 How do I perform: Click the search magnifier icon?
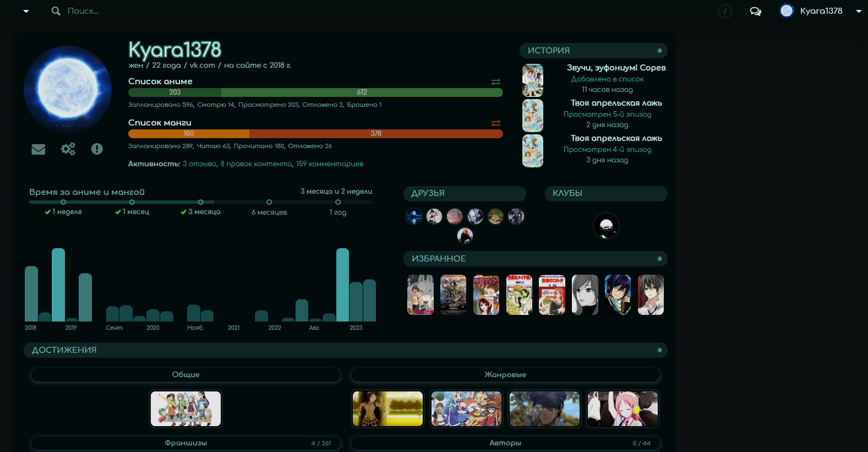(x=56, y=11)
